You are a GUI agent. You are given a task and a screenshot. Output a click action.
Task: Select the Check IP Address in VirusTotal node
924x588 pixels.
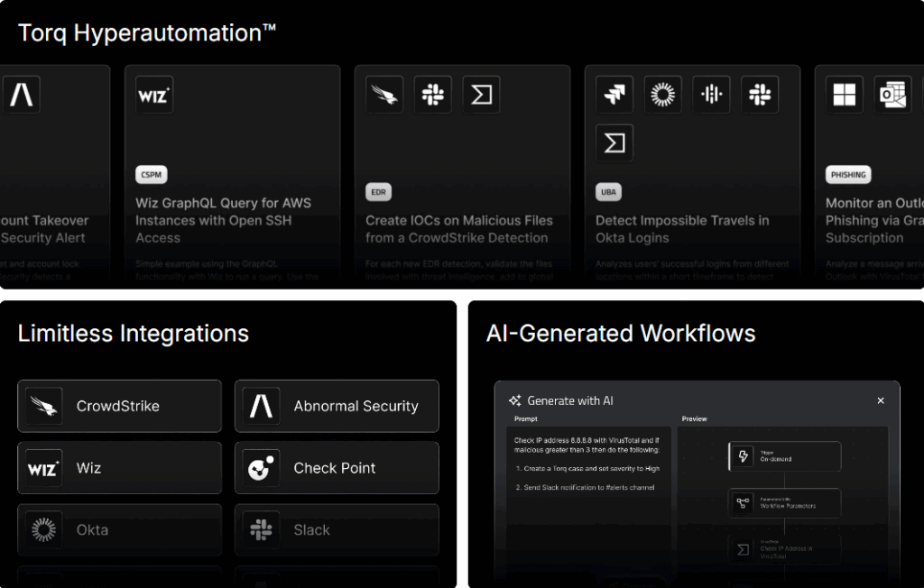click(785, 550)
